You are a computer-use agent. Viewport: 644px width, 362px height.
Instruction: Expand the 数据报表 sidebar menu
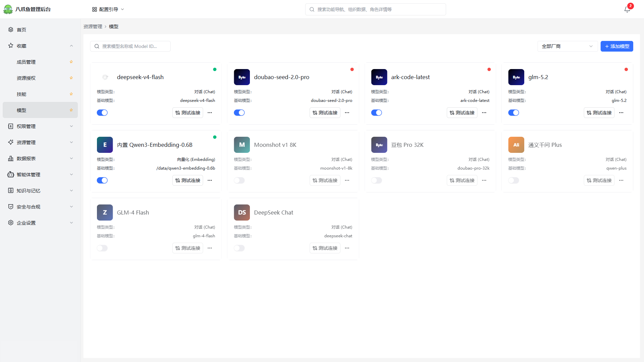click(40, 158)
